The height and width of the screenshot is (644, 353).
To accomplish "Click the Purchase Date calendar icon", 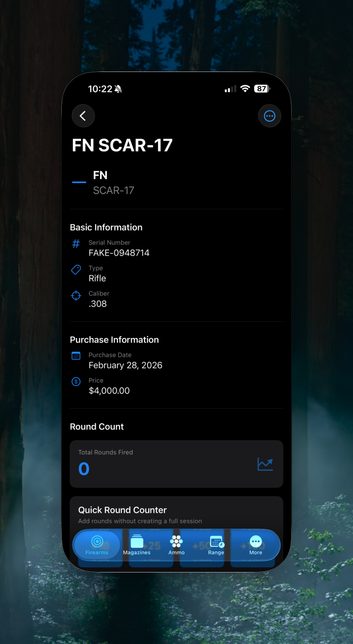I will pyautogui.click(x=76, y=356).
